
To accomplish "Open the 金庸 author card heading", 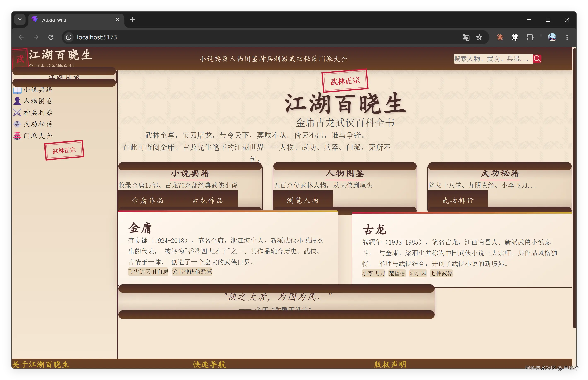I will click(140, 228).
